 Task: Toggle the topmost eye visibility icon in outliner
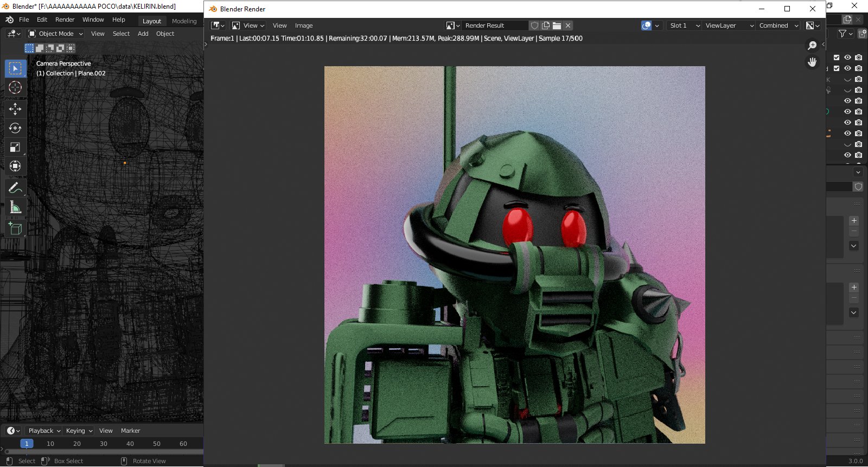[847, 57]
